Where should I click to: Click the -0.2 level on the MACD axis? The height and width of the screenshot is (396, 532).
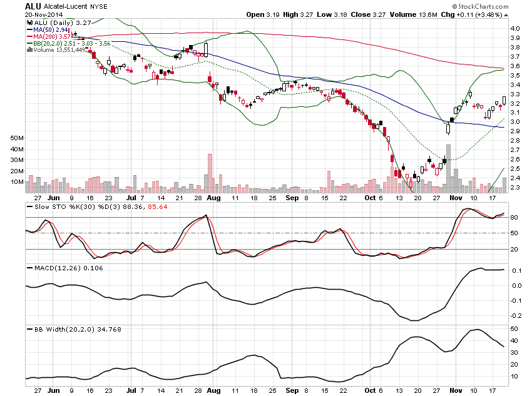[516, 315]
